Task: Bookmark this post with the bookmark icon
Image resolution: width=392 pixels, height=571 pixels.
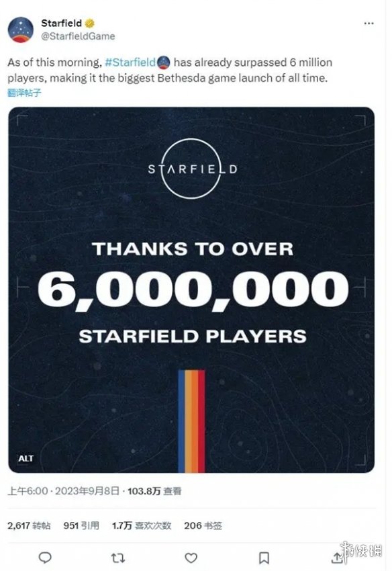Action: click(264, 558)
